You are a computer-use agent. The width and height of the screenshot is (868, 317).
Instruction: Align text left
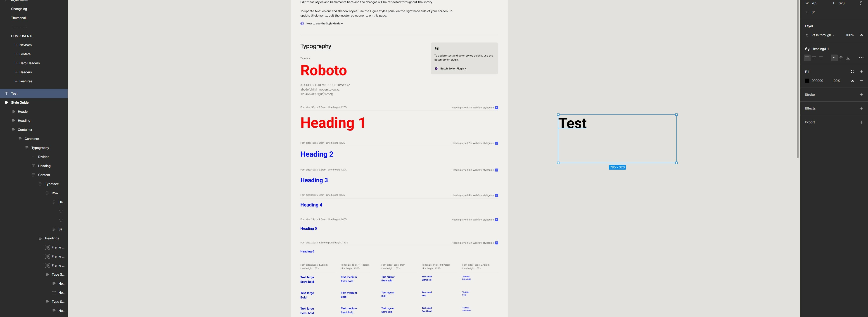pos(807,58)
